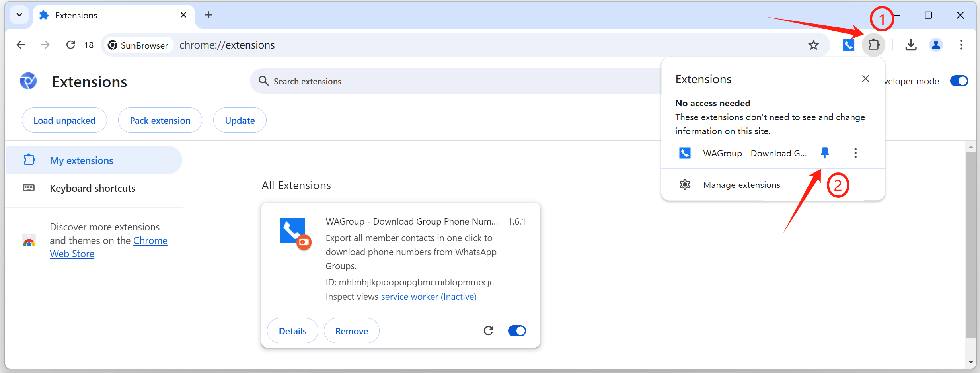Go back using the back arrow
980x373 pixels.
click(x=21, y=45)
